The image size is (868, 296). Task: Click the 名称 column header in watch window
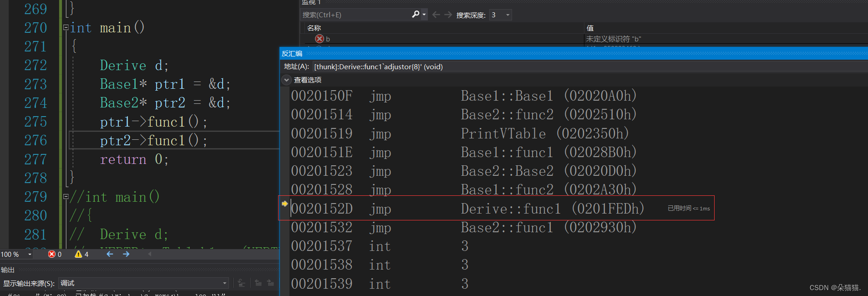(314, 28)
